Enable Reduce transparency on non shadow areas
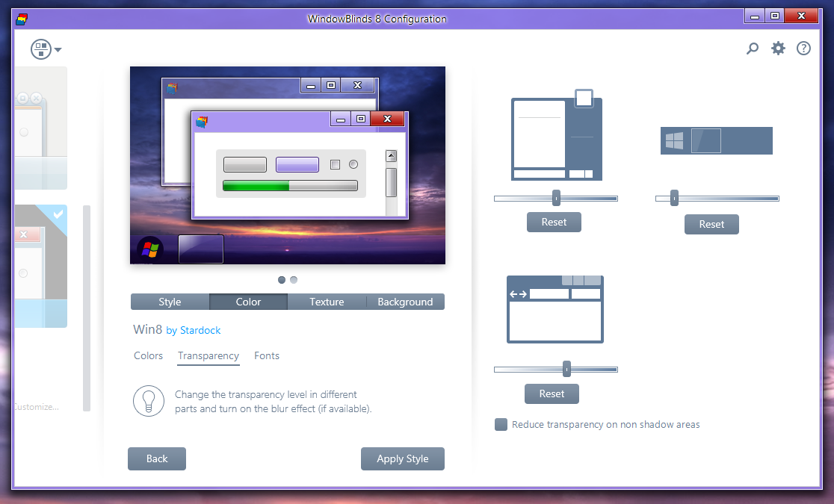Viewport: 834px width, 504px height. [x=501, y=424]
